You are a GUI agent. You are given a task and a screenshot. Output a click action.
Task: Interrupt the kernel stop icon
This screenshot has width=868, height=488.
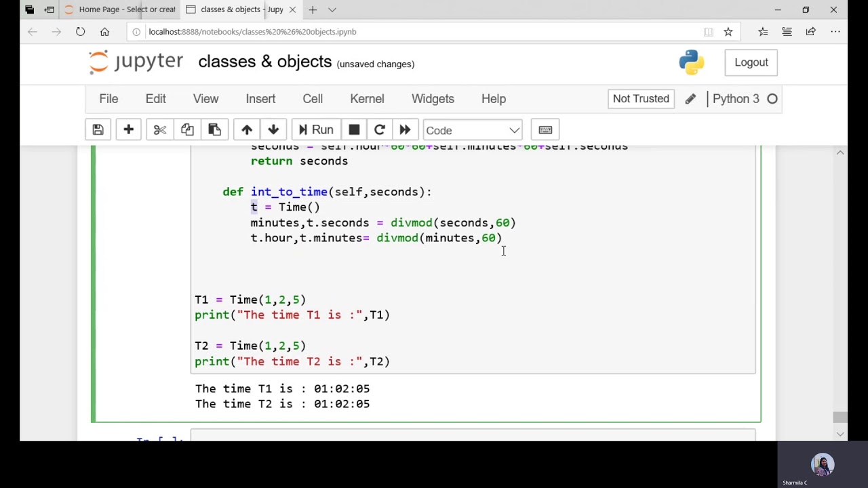click(x=354, y=130)
